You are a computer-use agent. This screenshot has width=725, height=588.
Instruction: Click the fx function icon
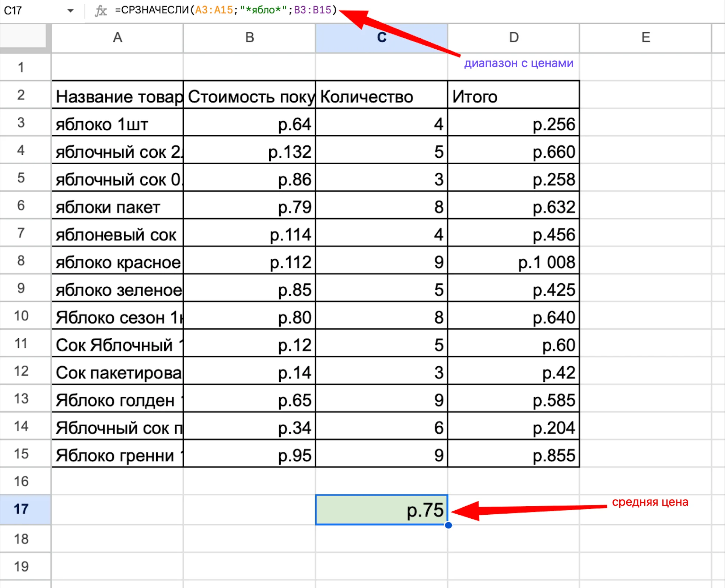coord(100,10)
